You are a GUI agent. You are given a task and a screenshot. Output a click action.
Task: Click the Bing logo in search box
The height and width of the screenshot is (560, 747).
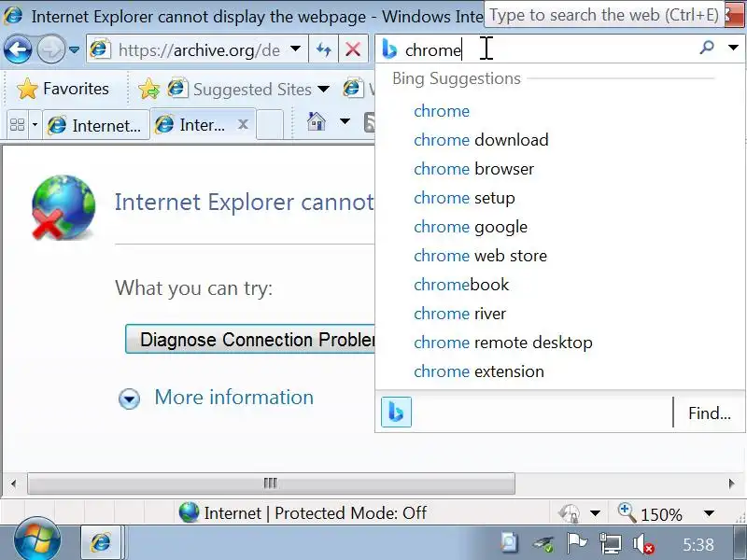coord(389,49)
